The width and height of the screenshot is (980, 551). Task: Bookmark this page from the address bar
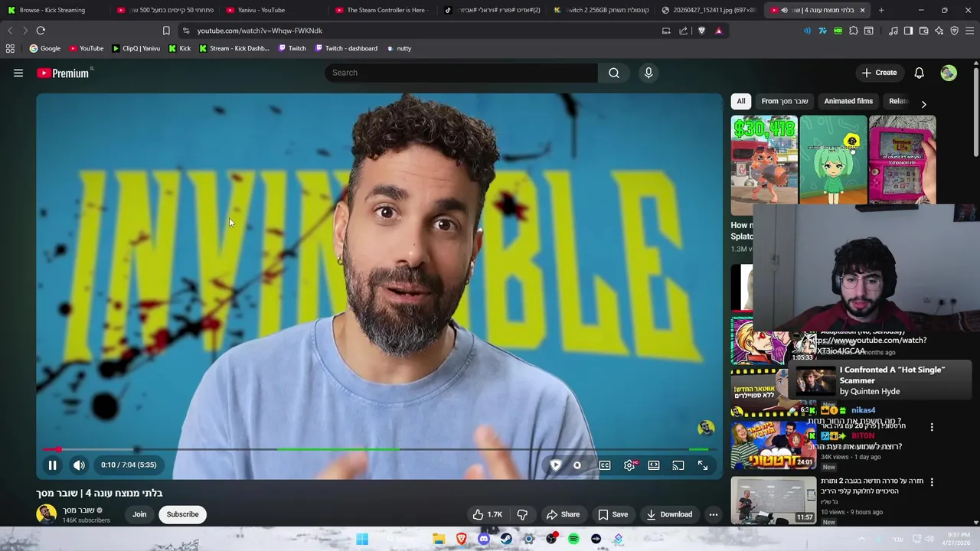click(x=166, y=31)
